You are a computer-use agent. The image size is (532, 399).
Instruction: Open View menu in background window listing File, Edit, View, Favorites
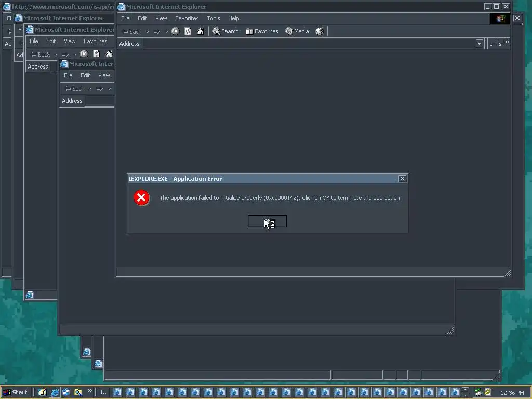[x=70, y=41]
